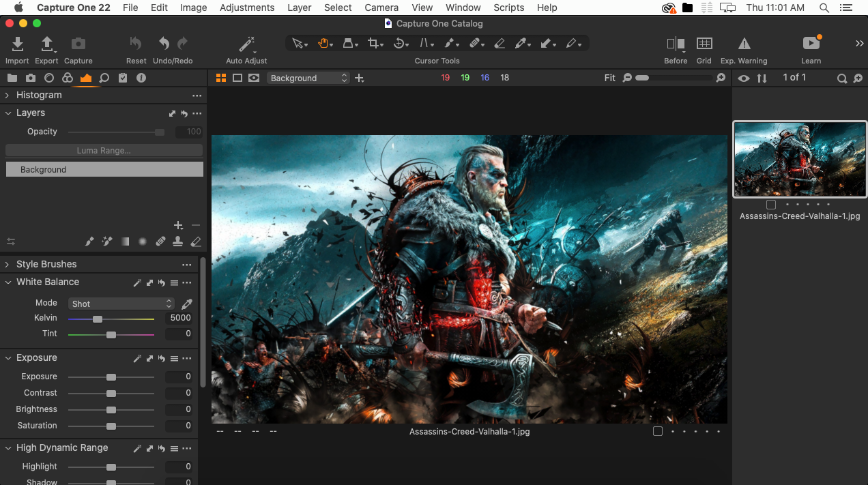Select the Crop cursor tool

[373, 43]
